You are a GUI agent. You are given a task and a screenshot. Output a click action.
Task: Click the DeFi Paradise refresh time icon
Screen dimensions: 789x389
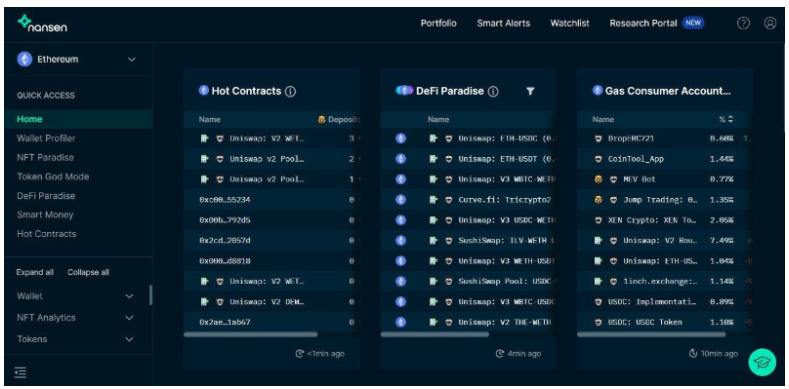pyautogui.click(x=500, y=354)
